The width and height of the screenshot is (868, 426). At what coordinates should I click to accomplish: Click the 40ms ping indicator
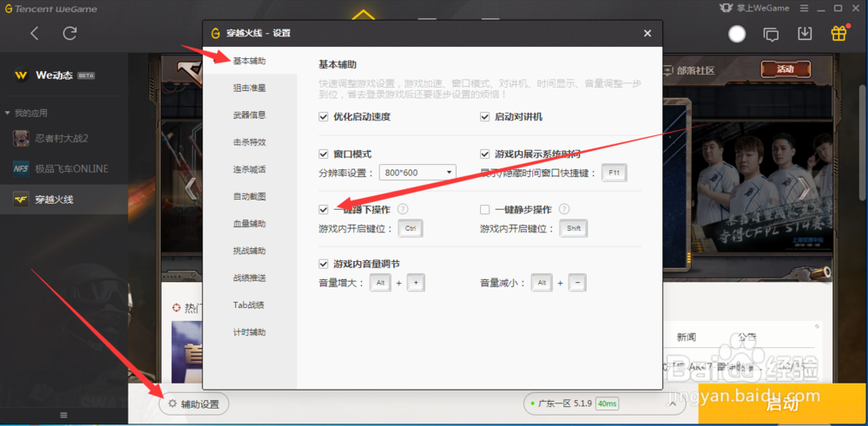607,403
